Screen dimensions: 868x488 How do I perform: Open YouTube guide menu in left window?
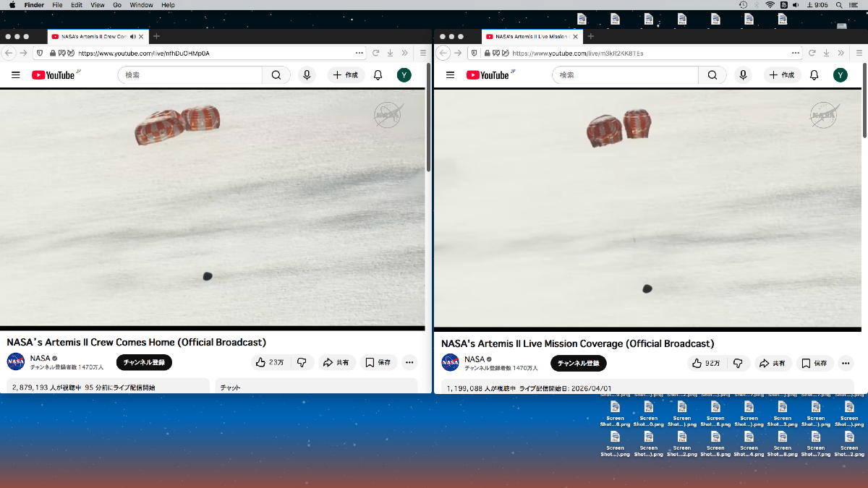point(15,75)
